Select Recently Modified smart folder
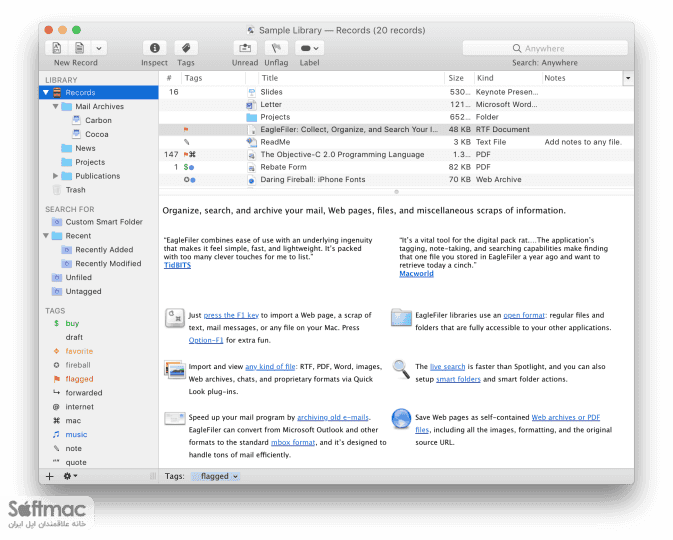This screenshot has height=540, width=673. tap(108, 263)
